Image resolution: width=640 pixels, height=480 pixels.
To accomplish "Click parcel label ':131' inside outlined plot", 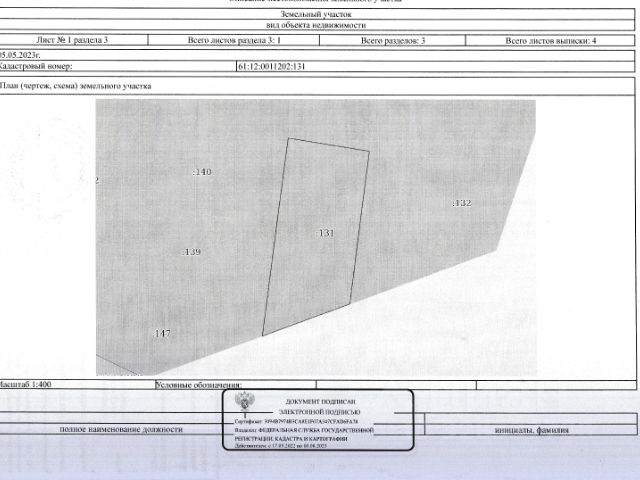I will click(x=326, y=233).
